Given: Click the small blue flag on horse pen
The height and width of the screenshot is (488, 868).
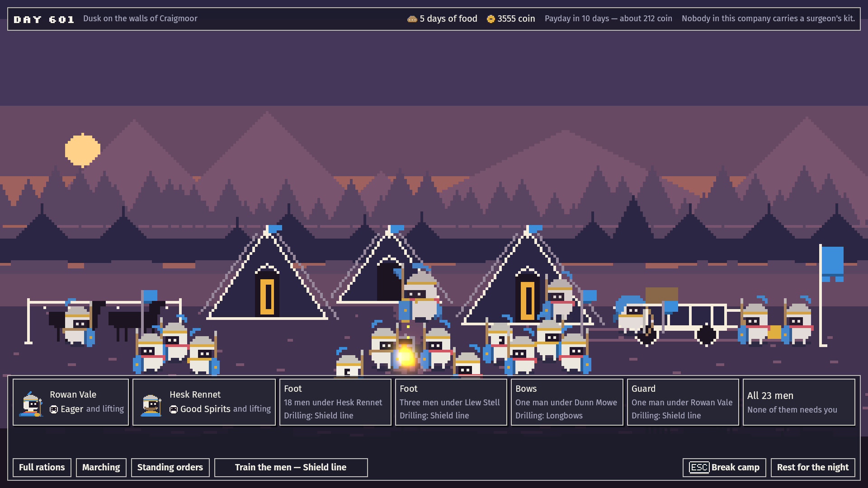Looking at the screenshot, I should pos(150,296).
